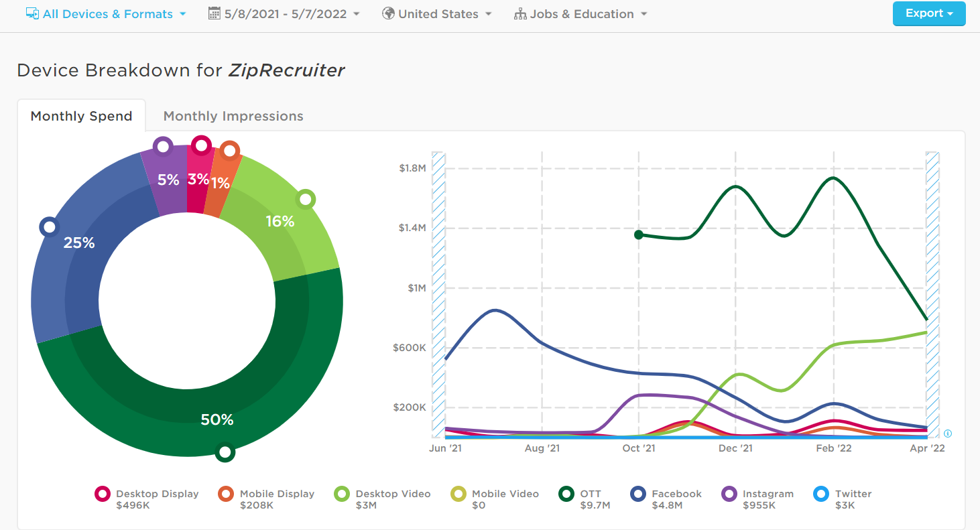Toggle Instagram series in legend
The height and width of the screenshot is (530, 980).
pyautogui.click(x=757, y=499)
